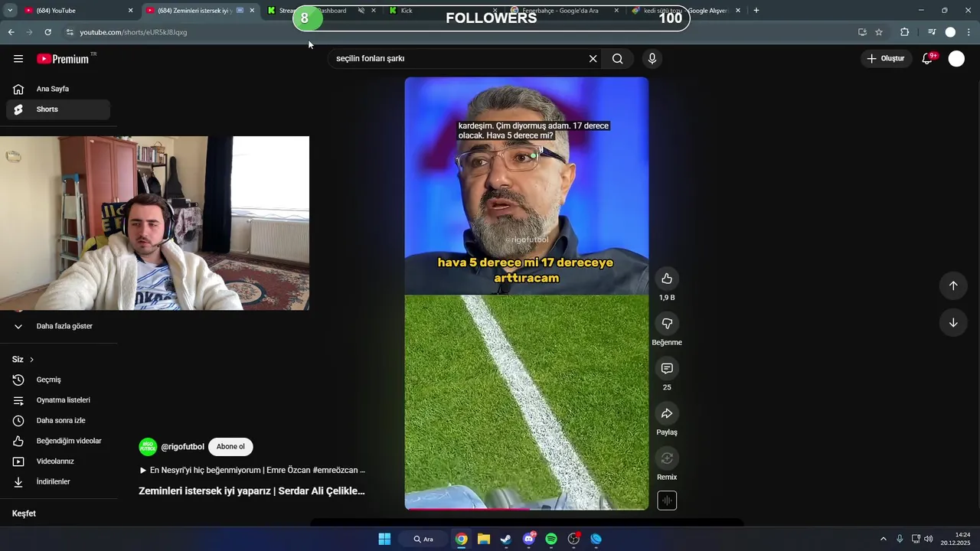
Task: Switch to the Kick browser tab
Action: (x=443, y=11)
